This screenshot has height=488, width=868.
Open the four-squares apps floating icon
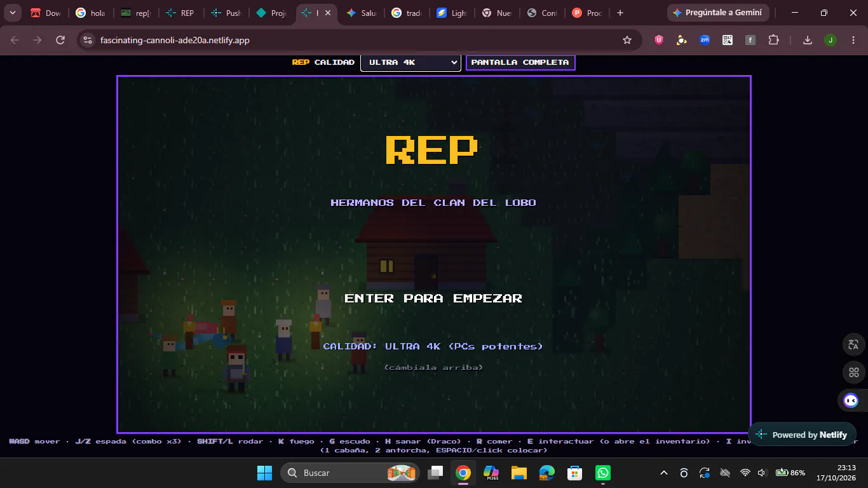point(853,372)
